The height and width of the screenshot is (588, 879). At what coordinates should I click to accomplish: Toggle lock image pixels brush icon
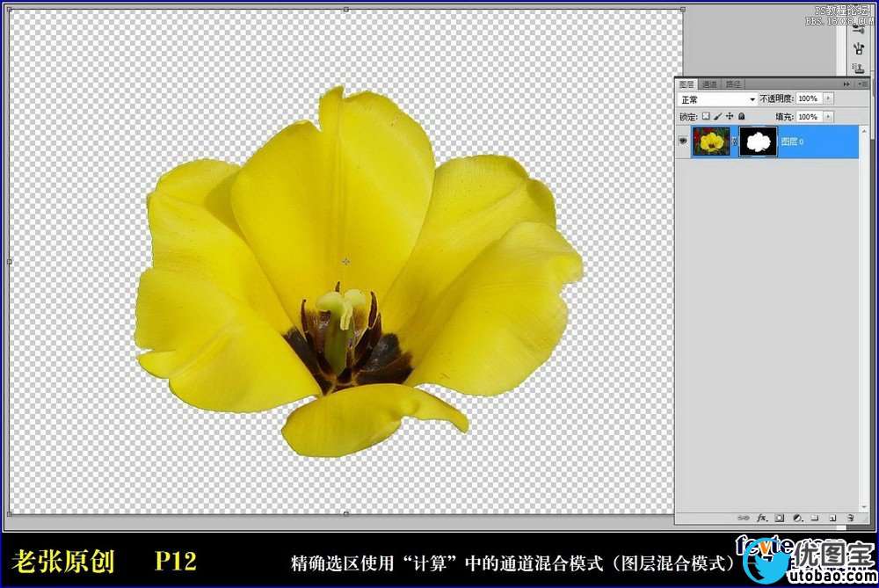click(717, 116)
